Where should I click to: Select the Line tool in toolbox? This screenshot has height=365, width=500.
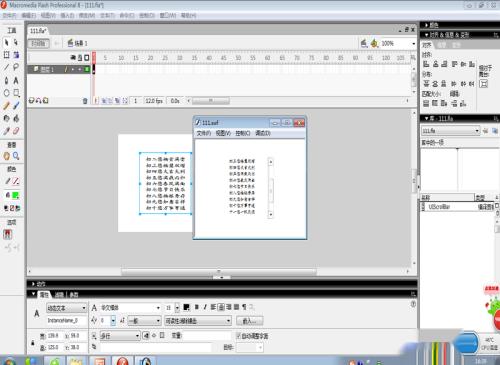click(x=6, y=67)
